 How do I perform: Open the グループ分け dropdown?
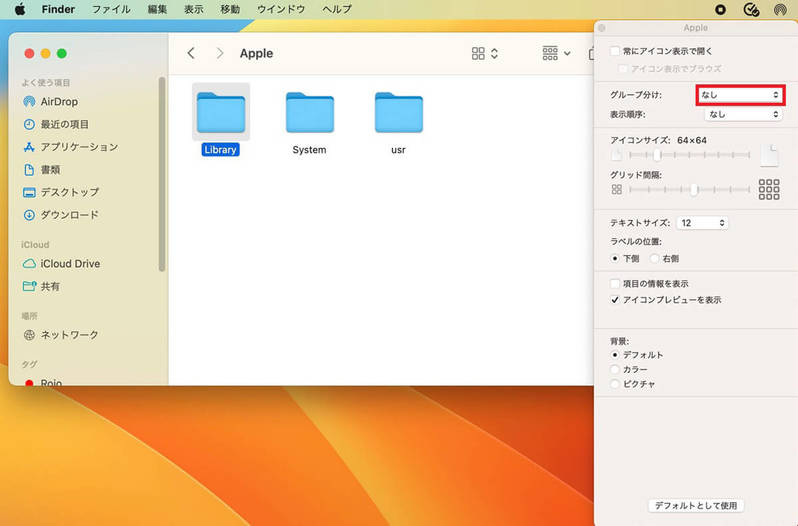click(x=740, y=95)
